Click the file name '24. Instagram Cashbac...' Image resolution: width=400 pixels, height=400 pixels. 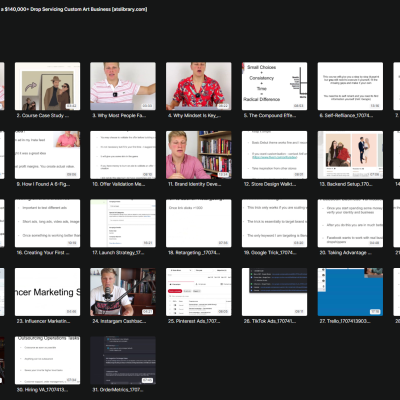[x=119, y=321]
